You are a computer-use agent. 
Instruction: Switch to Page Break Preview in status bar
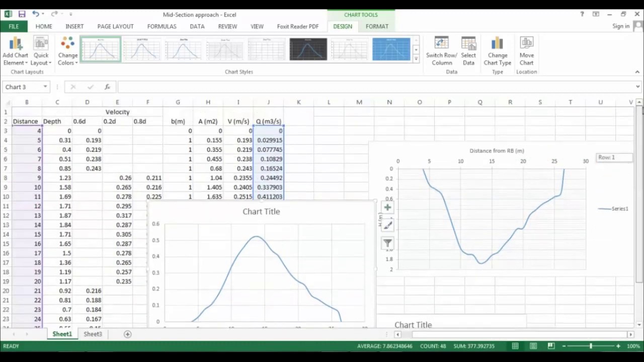[x=551, y=346]
